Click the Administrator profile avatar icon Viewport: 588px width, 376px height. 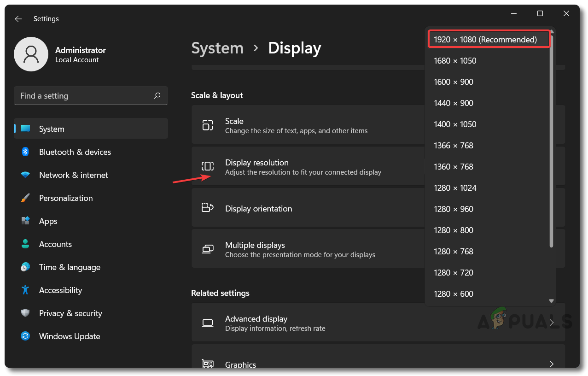tap(31, 54)
